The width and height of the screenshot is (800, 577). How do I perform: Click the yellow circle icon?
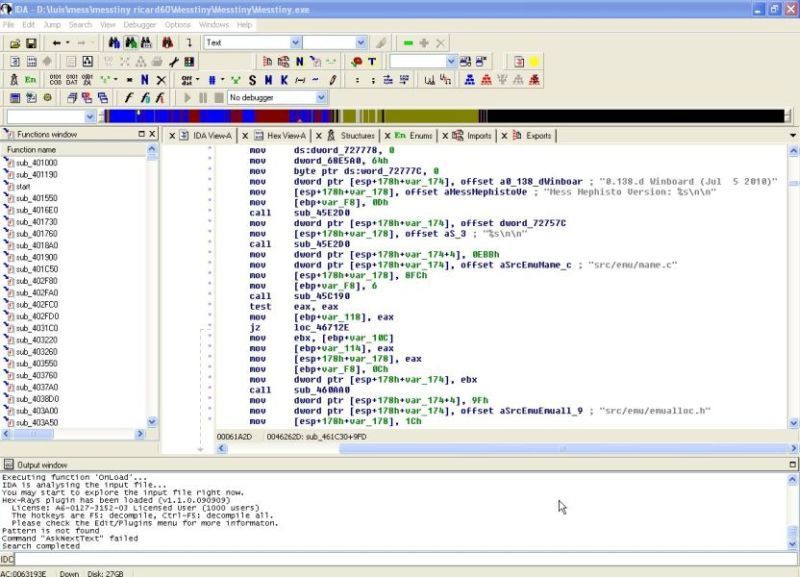click(534, 62)
